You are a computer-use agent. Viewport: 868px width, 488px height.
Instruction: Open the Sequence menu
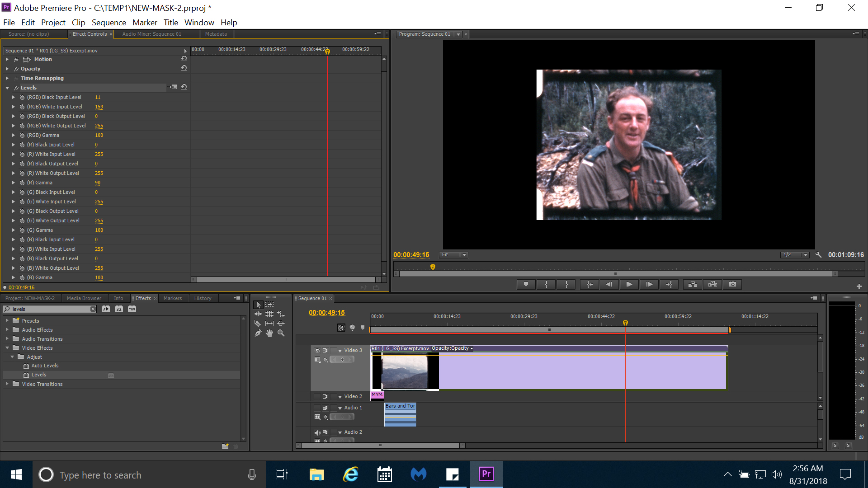108,23
